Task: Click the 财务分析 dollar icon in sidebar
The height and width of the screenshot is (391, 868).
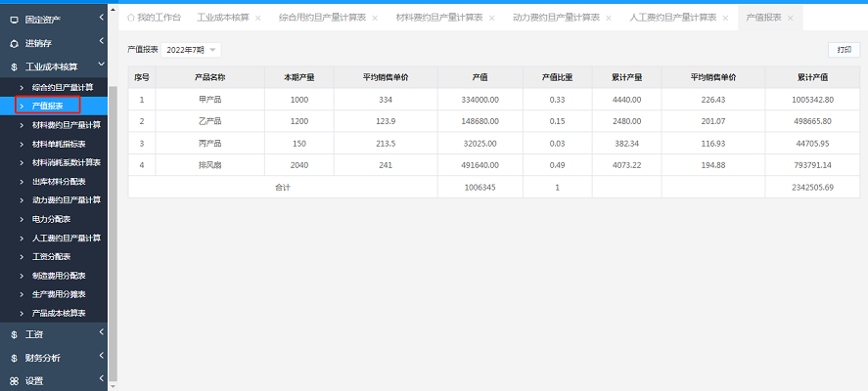Action: point(14,359)
